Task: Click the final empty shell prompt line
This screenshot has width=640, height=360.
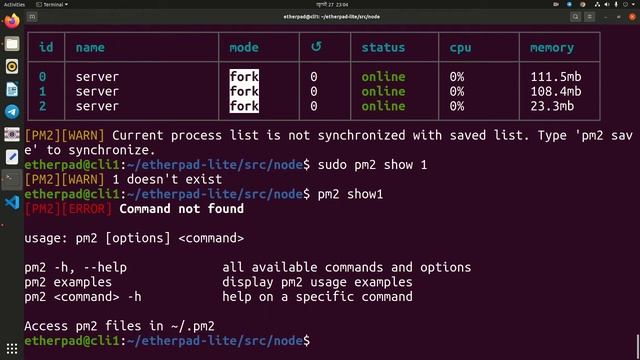Action: (x=167, y=341)
